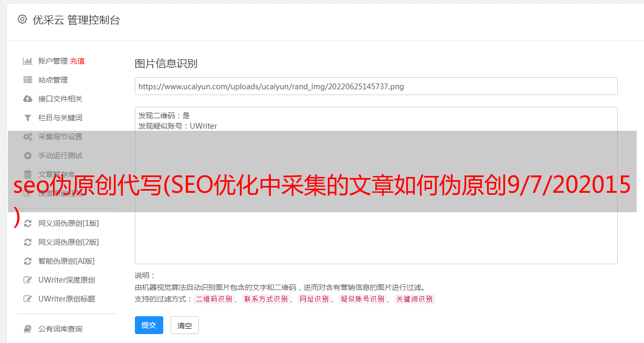Select the 二维码识别 filter tag

coord(214,299)
